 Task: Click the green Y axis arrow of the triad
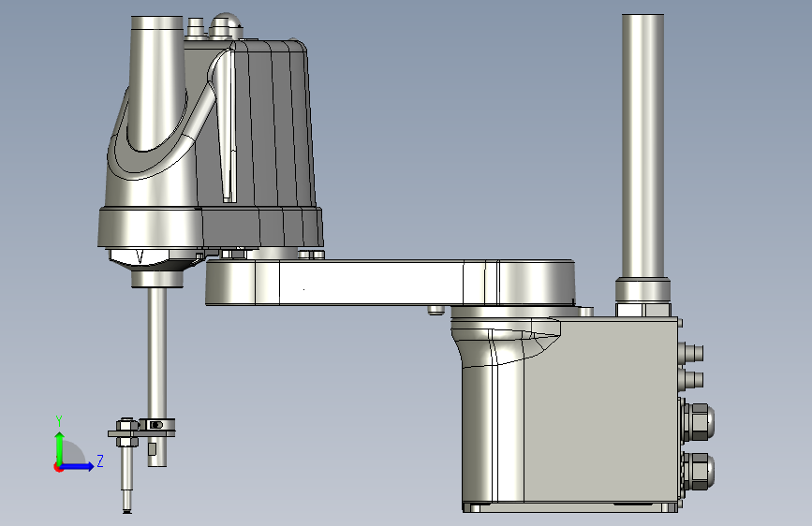[60, 447]
